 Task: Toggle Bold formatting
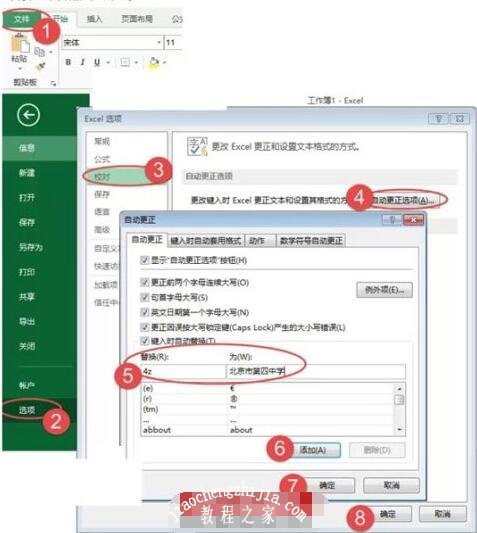[68, 62]
